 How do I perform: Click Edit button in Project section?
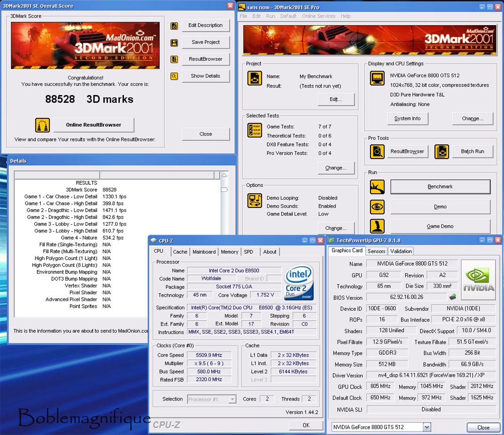(336, 100)
